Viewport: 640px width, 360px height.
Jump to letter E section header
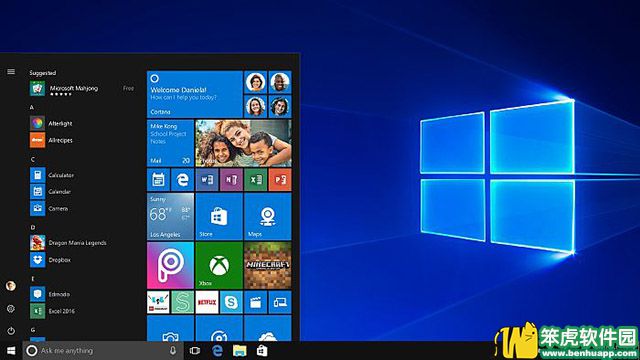point(33,279)
